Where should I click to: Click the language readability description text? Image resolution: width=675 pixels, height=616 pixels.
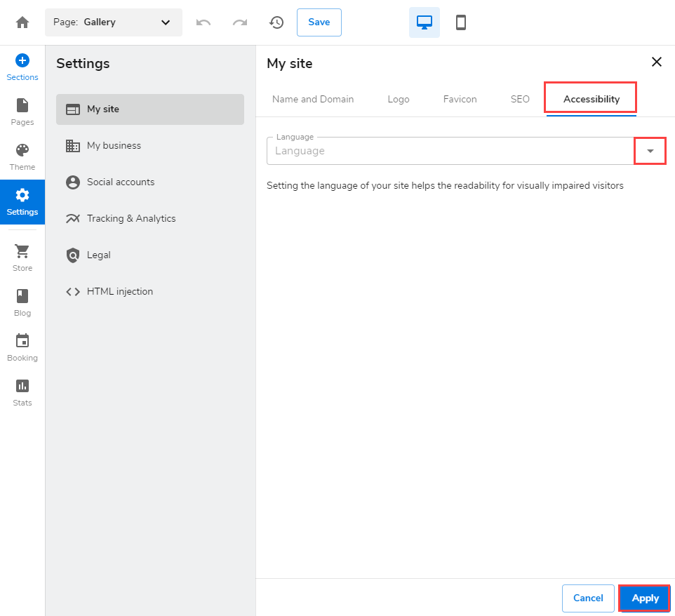(445, 185)
